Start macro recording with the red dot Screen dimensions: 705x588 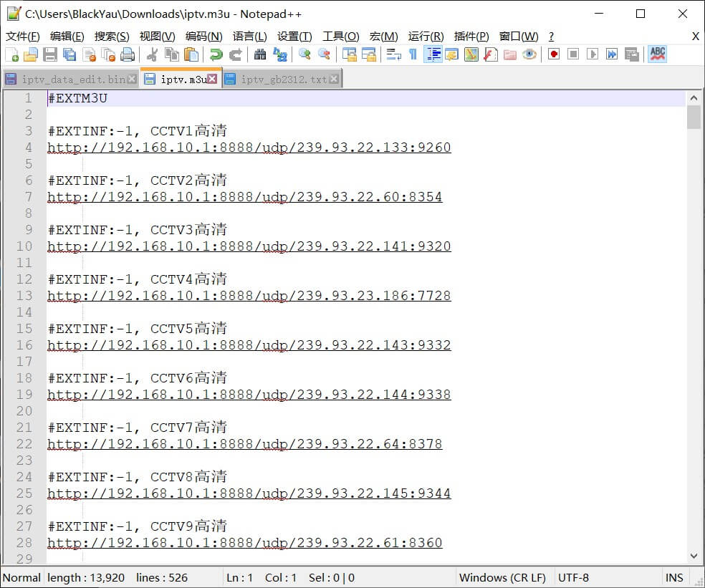(x=554, y=55)
